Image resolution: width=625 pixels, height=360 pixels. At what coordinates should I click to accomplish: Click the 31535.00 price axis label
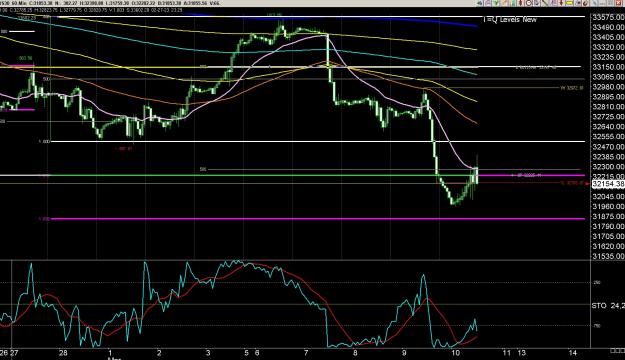608,256
